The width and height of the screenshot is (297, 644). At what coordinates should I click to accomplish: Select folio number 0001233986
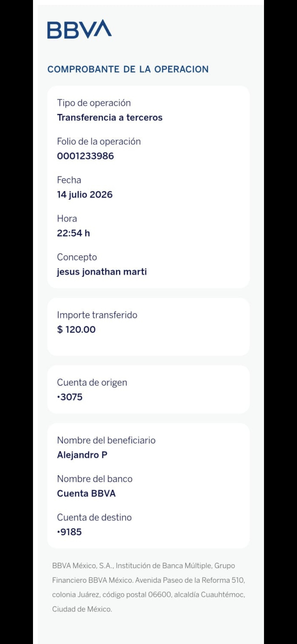coord(85,156)
